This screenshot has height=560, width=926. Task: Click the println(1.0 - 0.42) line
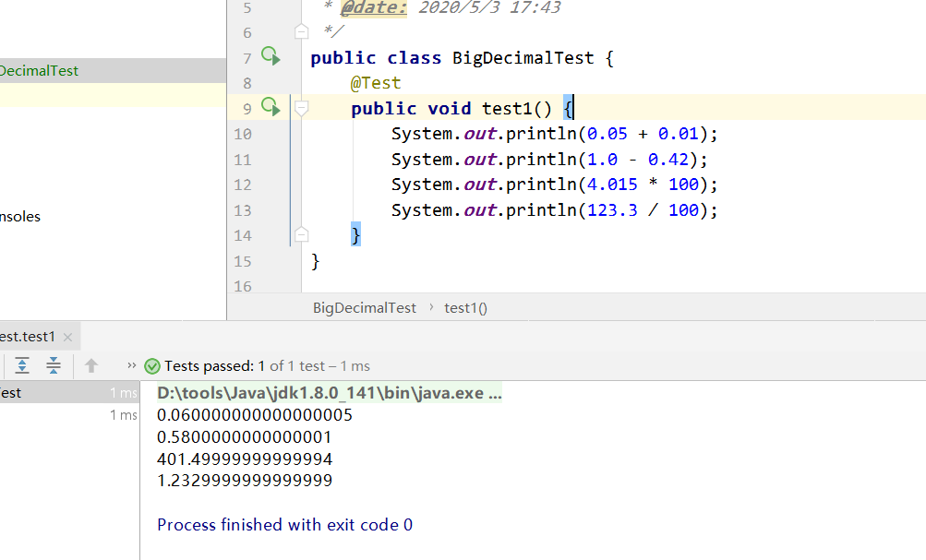pyautogui.click(x=549, y=160)
